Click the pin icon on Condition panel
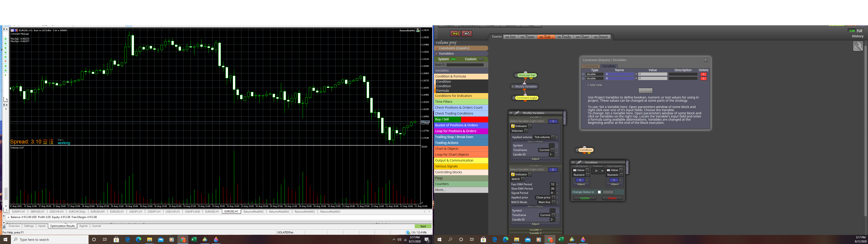The width and height of the screenshot is (868, 244). click(579, 162)
